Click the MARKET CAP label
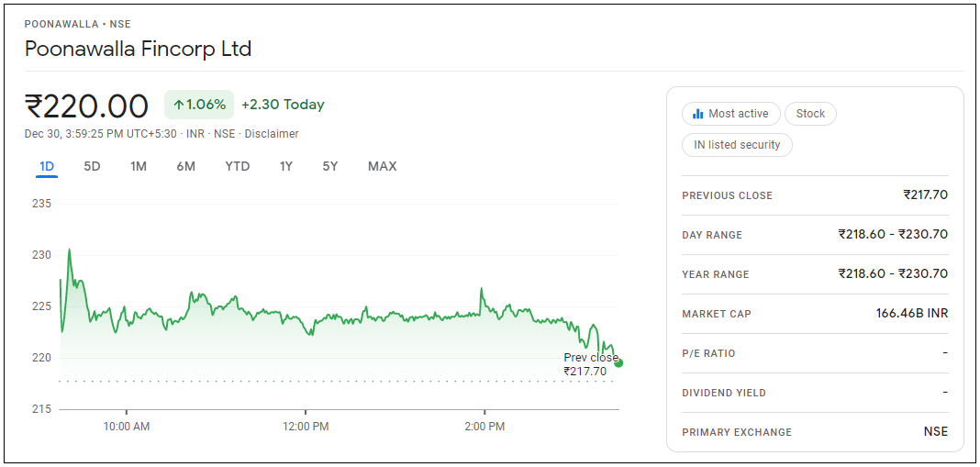 point(717,314)
